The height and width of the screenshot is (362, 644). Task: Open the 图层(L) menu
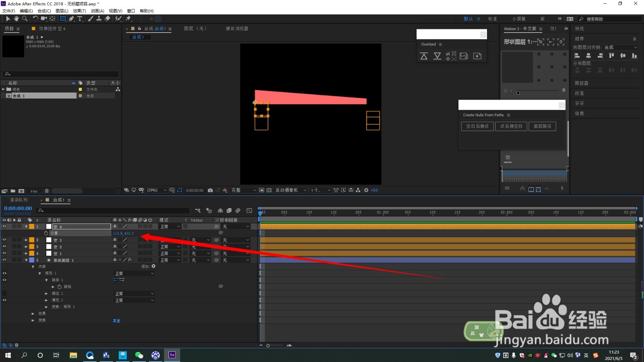click(x=62, y=11)
